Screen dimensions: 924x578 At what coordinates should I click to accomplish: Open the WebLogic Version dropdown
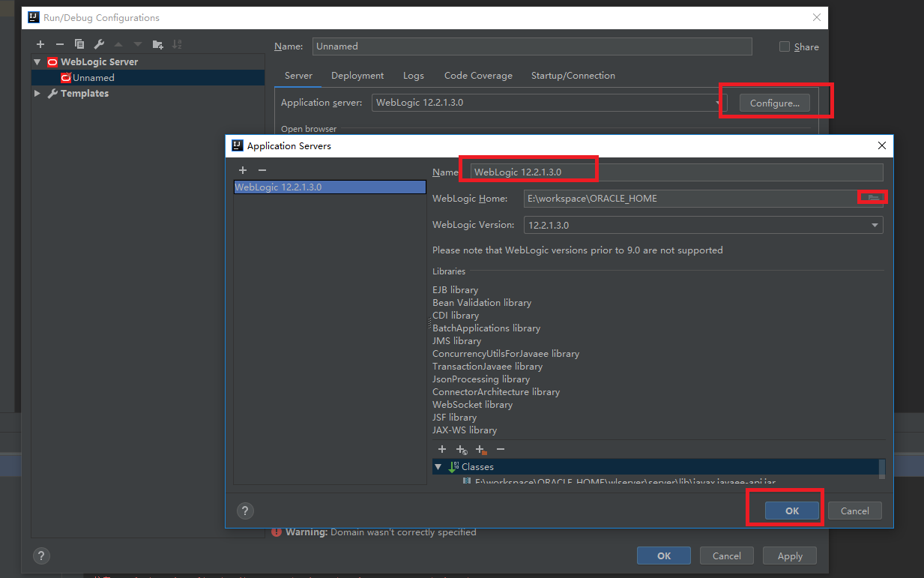point(875,225)
